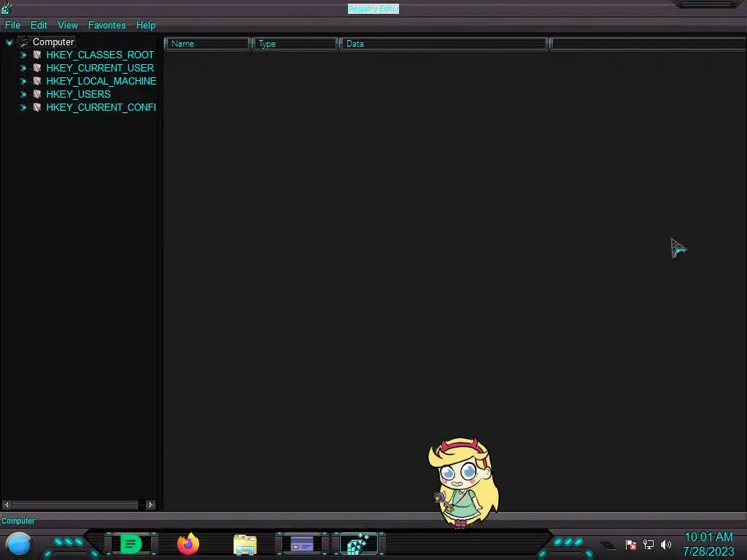Image resolution: width=747 pixels, height=560 pixels.
Task: Sort by the Name column header
Action: (207, 44)
